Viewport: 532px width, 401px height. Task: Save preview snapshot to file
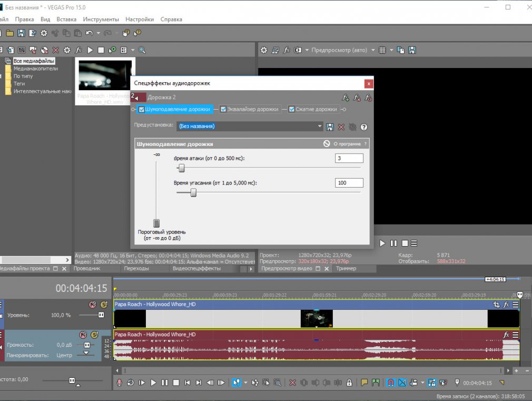(x=412, y=50)
